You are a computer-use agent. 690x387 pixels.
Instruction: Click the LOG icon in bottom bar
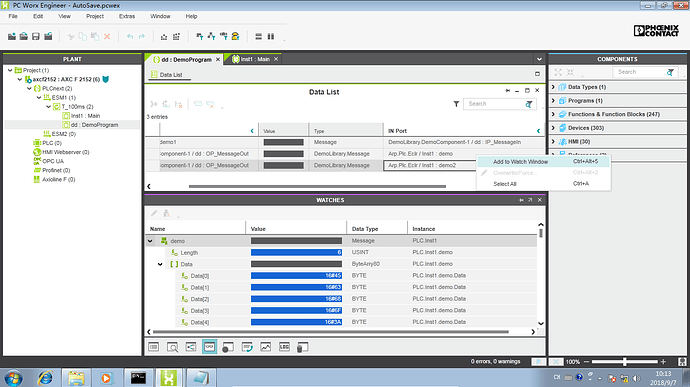pos(284,347)
